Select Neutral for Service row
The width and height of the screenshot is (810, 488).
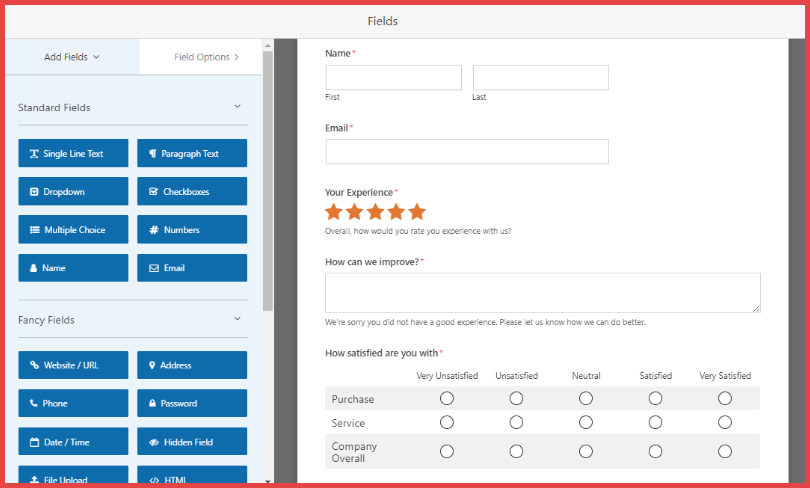coord(586,423)
